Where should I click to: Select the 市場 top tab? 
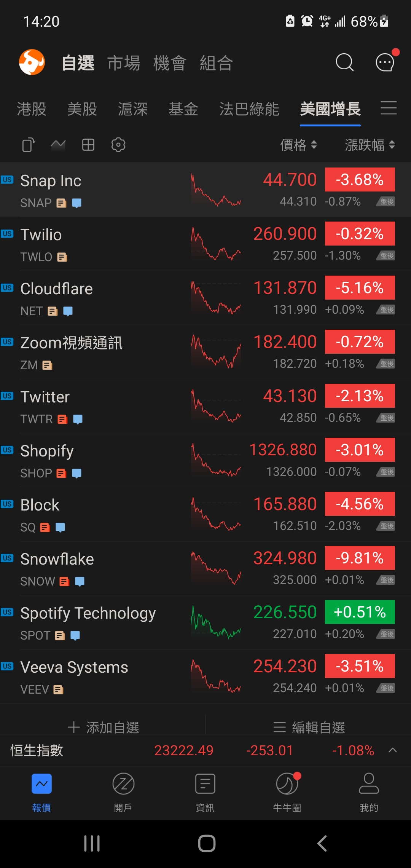(124, 63)
